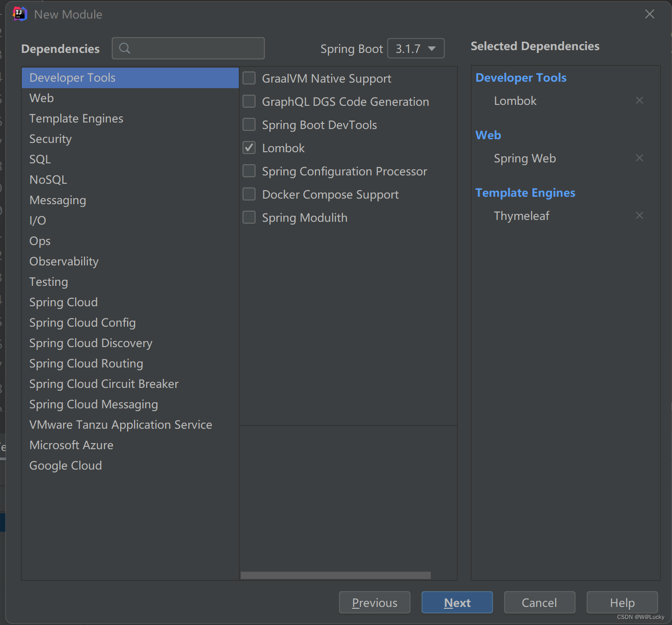The width and height of the screenshot is (672, 625).
Task: Check the Spring Modulith checkbox
Action: pos(249,217)
